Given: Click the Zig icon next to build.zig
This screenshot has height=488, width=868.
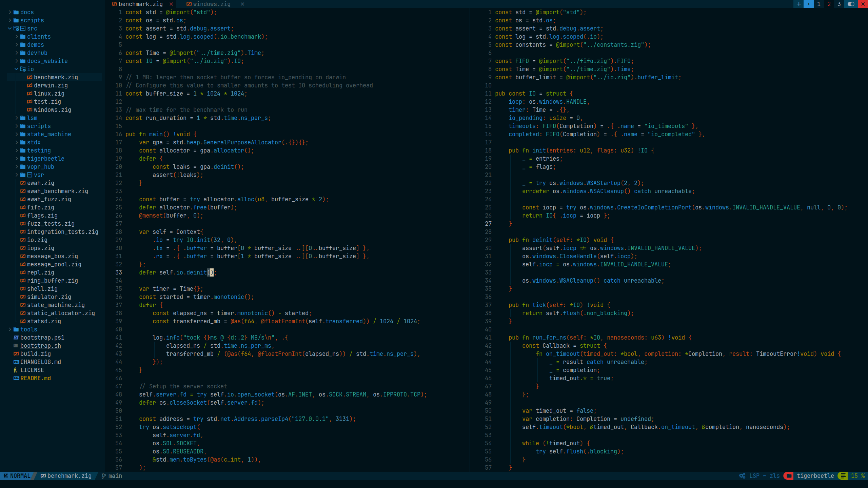Looking at the screenshot, I should (x=16, y=354).
